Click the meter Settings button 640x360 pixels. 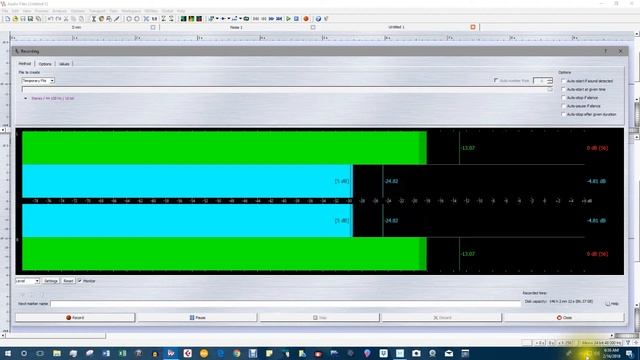coord(51,281)
